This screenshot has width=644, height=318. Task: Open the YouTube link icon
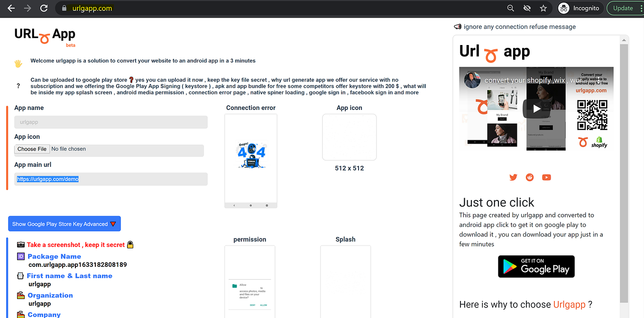click(x=546, y=177)
